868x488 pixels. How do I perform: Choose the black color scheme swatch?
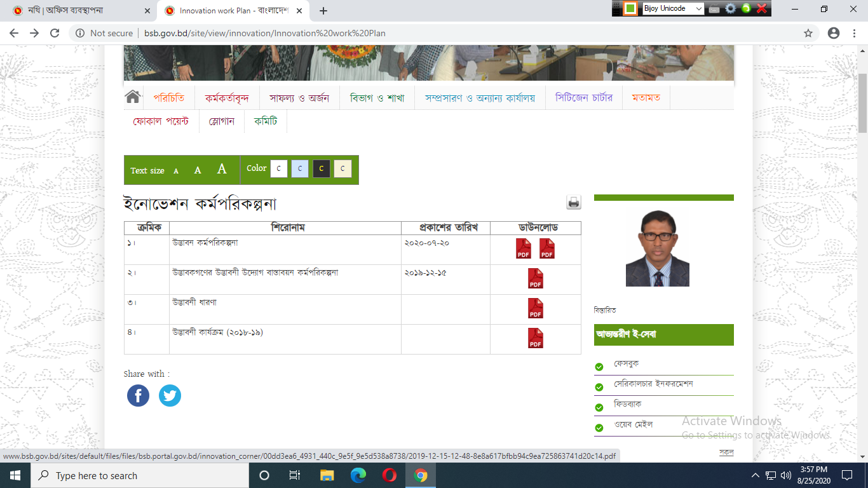(x=321, y=169)
